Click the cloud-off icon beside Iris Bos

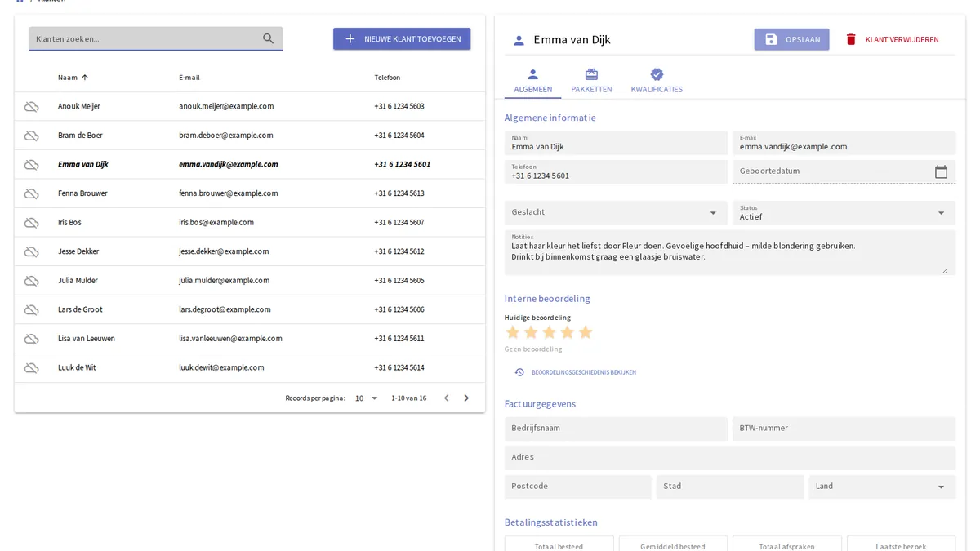pyautogui.click(x=31, y=223)
